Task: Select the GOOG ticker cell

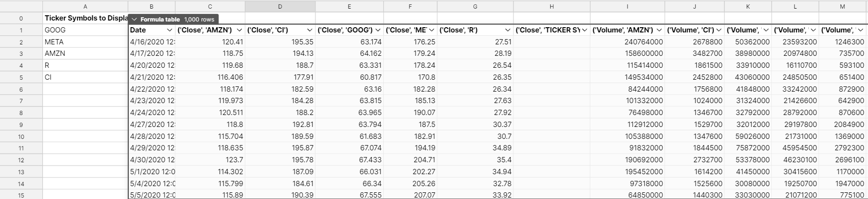Action: tap(85, 30)
